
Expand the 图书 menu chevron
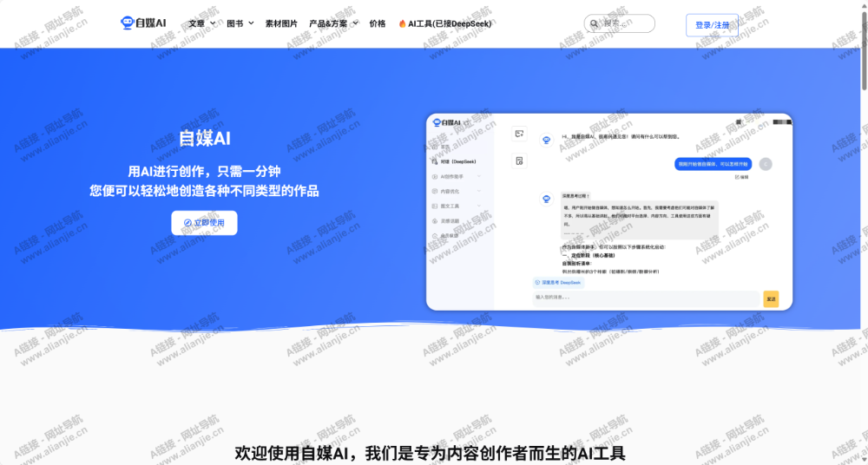coord(251,23)
